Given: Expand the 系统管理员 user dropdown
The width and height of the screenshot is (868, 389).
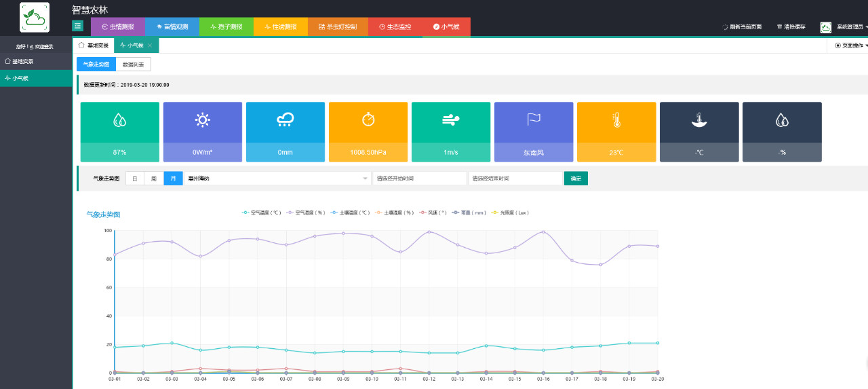Looking at the screenshot, I should click(x=852, y=27).
